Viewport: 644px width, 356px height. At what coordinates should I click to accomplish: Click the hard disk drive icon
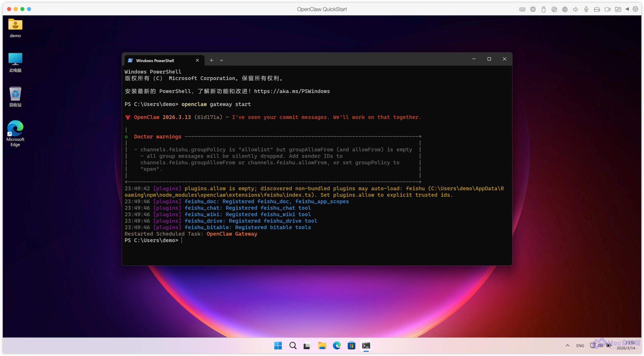(597, 9)
